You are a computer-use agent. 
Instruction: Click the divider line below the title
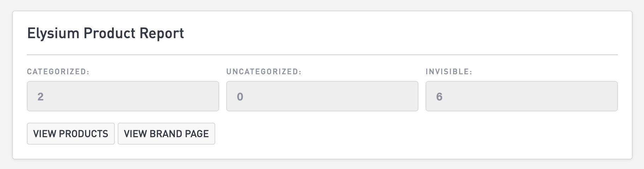(322, 55)
